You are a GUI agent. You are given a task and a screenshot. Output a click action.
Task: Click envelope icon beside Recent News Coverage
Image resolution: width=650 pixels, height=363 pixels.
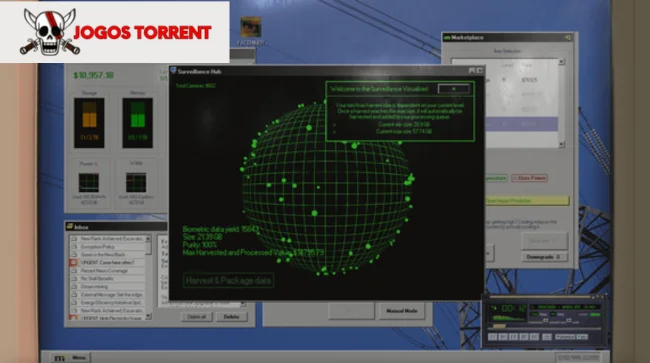coord(74,271)
